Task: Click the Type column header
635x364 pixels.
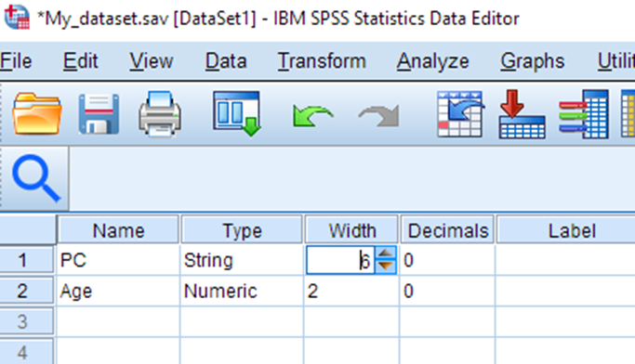Action: pyautogui.click(x=242, y=230)
